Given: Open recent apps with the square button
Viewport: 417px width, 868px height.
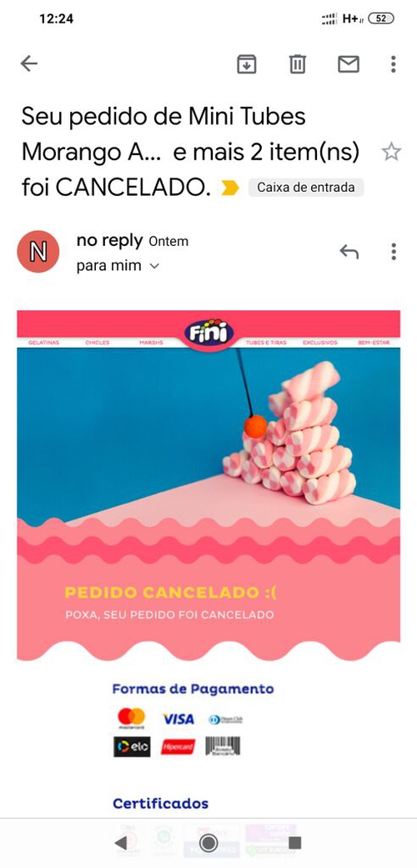Looking at the screenshot, I should click(x=295, y=842).
